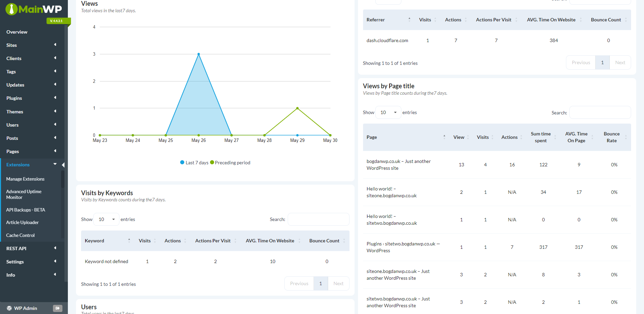Open API Backups - BETA extension
Image resolution: width=644 pixels, height=314 pixels.
click(x=26, y=210)
